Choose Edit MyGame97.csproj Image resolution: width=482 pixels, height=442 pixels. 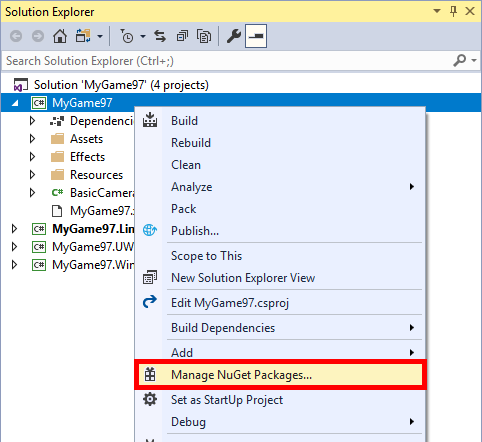pyautogui.click(x=280, y=303)
